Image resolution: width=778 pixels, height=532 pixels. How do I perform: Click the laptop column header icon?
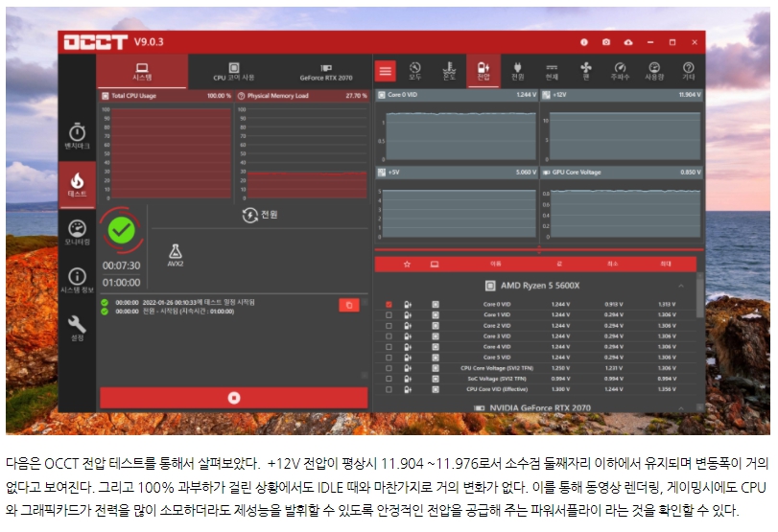coord(435,265)
